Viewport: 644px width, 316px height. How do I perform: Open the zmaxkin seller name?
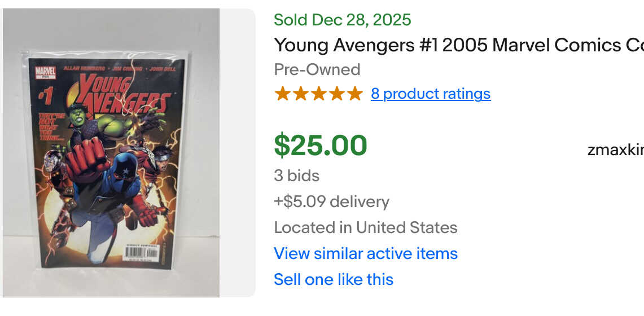point(615,150)
